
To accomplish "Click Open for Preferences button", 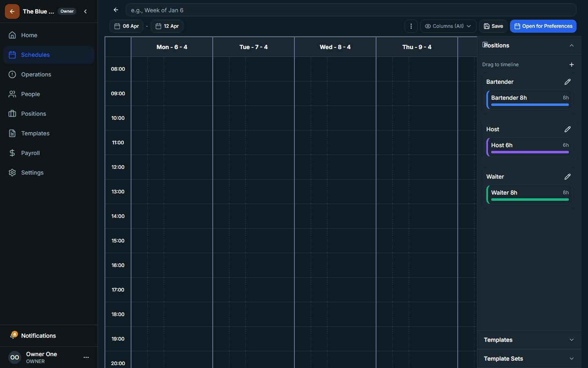I will click(x=543, y=26).
